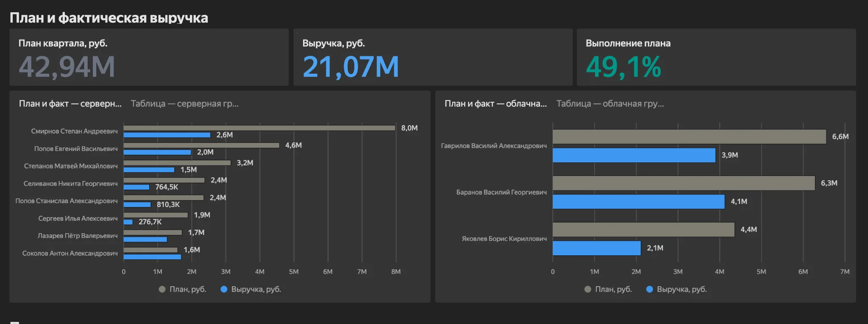Viewport: 868px width, 324px height.
Task: Click the name «Гаврилов Василий Александрович»
Action: 494,146
